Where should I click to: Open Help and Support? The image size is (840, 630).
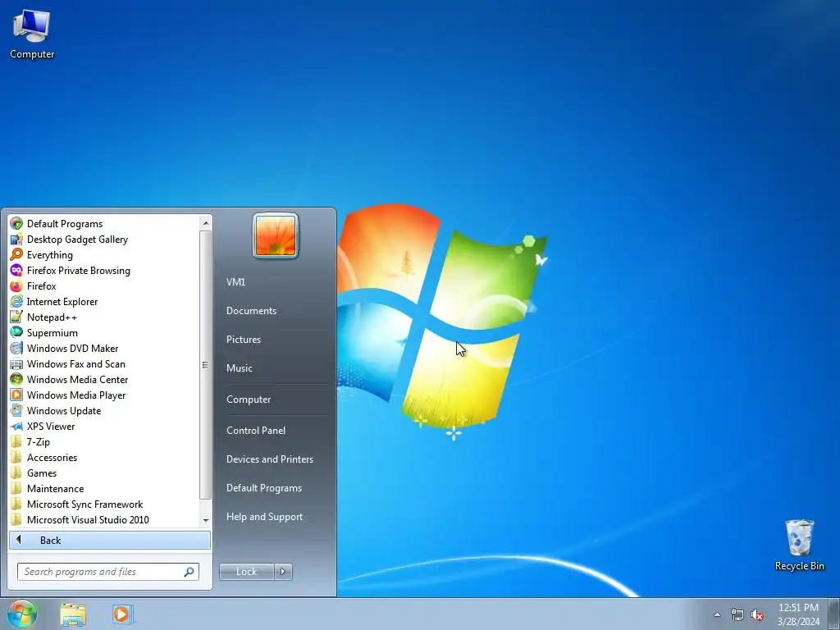265,517
